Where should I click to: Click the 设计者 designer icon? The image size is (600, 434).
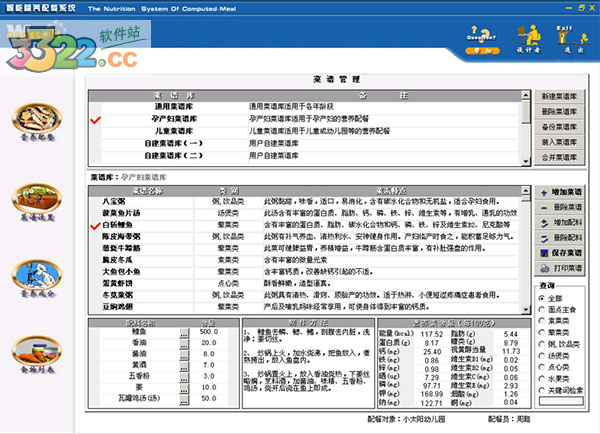coord(529,37)
